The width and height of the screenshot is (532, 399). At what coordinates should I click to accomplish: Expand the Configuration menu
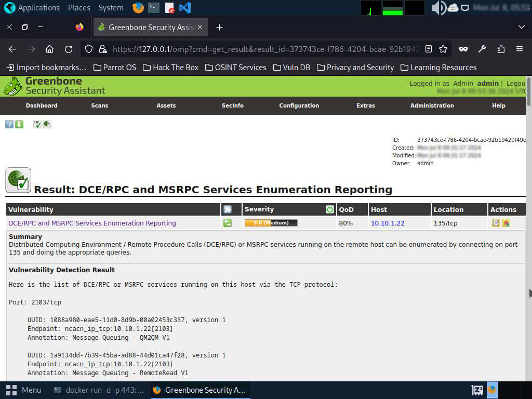[299, 105]
